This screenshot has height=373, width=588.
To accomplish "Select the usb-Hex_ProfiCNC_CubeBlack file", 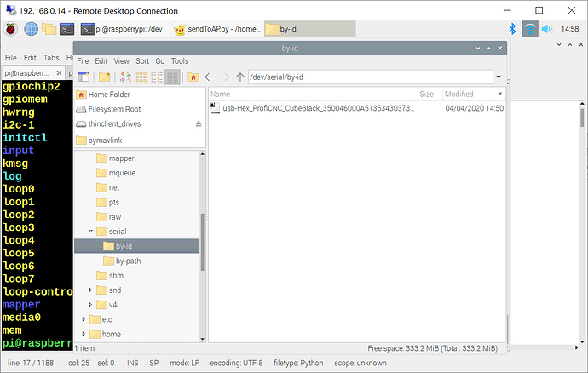I will point(319,108).
